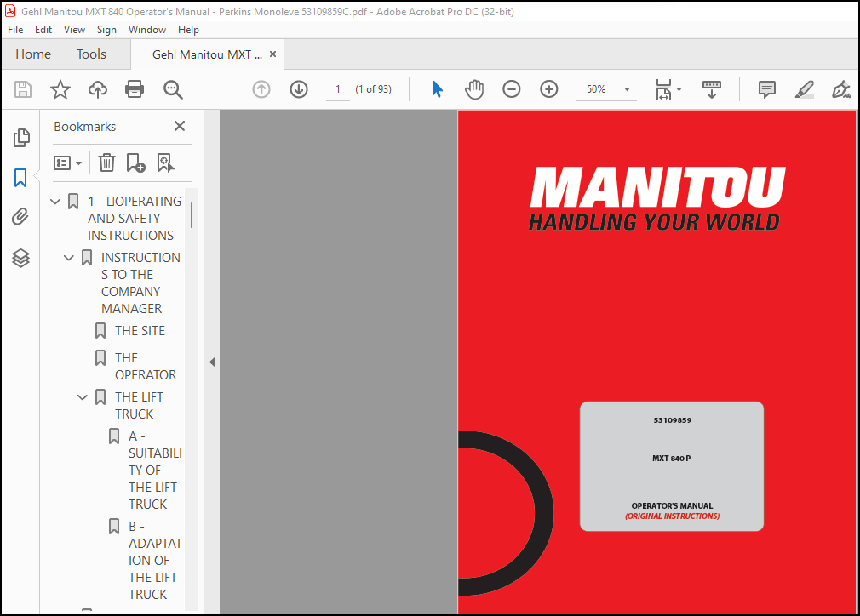Click the 53109859 number on cover page
This screenshot has height=616, width=860.
pyautogui.click(x=672, y=420)
